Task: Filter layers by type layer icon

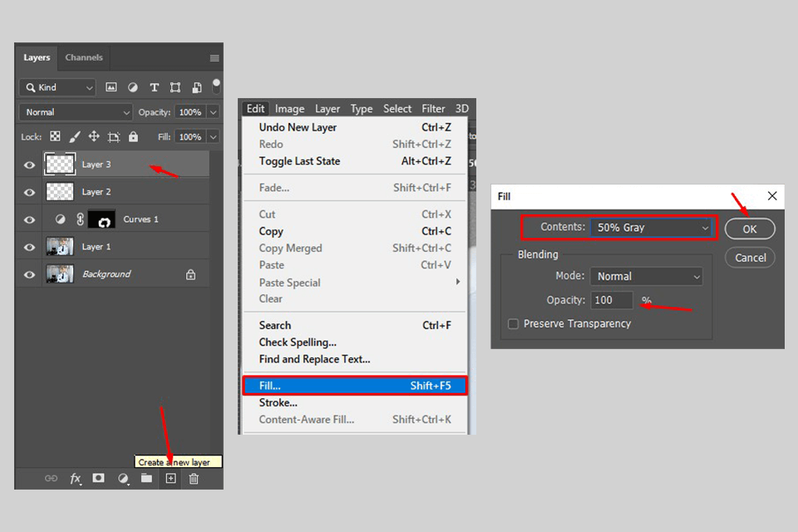Action: coord(155,87)
